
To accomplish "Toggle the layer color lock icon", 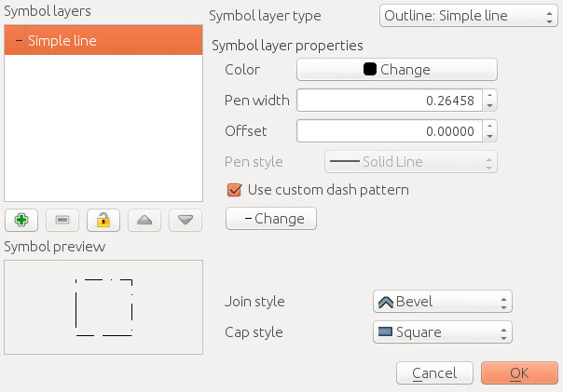I will (103, 220).
